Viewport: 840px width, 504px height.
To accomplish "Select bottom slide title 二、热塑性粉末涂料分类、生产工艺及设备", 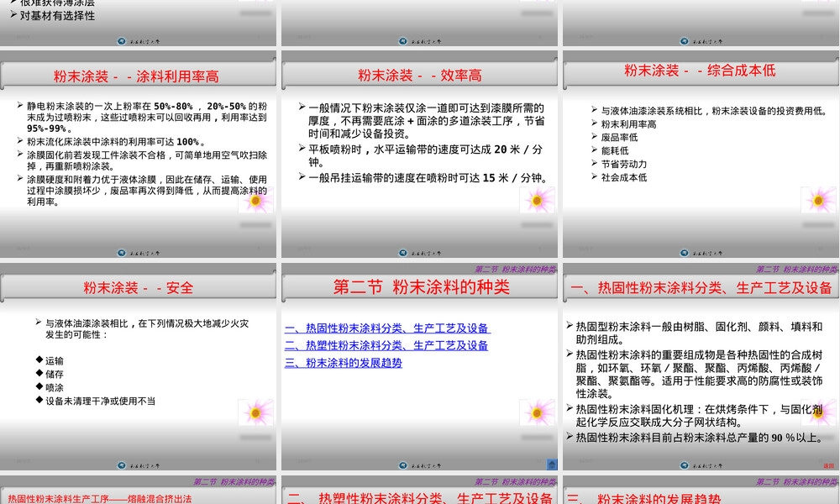I will coord(419,498).
